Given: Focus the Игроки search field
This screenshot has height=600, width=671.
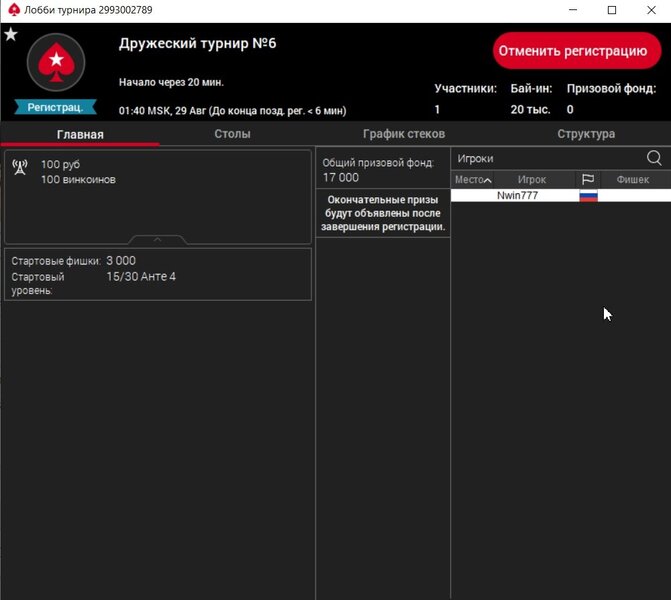Looking at the screenshot, I should (545, 158).
